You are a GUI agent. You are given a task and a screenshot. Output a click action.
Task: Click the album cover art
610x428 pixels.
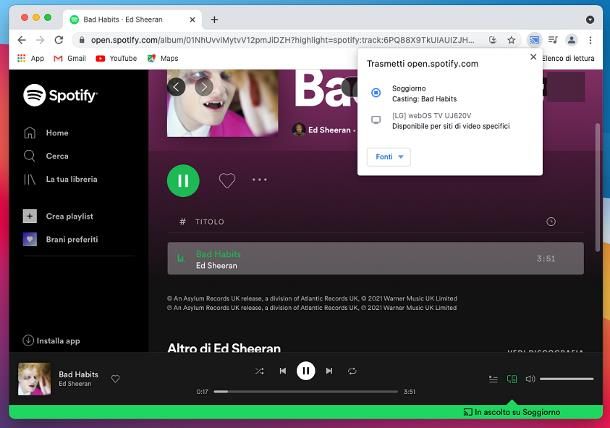click(x=223, y=103)
